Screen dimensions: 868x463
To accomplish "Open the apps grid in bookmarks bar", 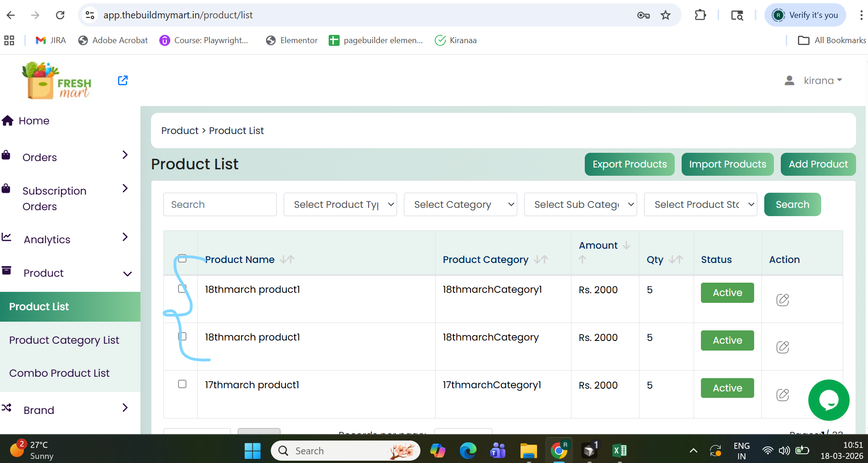I will tap(9, 40).
